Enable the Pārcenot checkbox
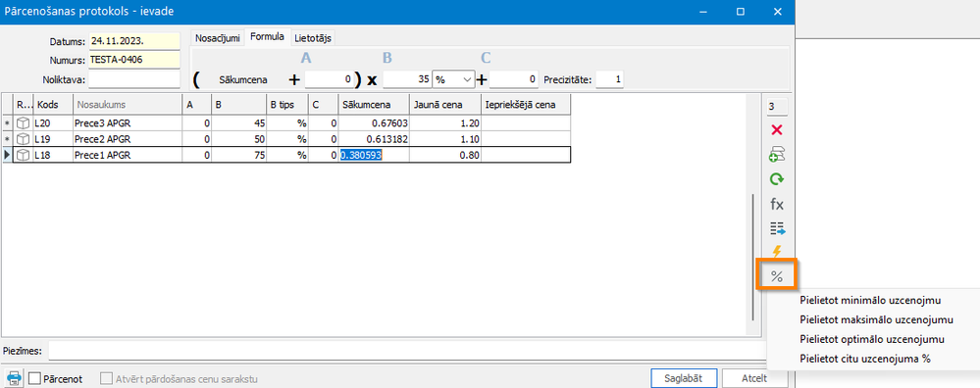 coord(35,378)
